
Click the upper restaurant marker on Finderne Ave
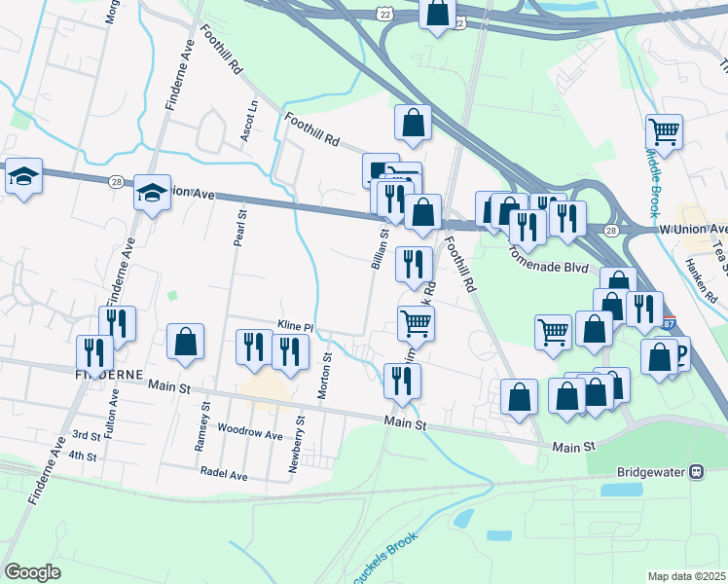[117, 325]
